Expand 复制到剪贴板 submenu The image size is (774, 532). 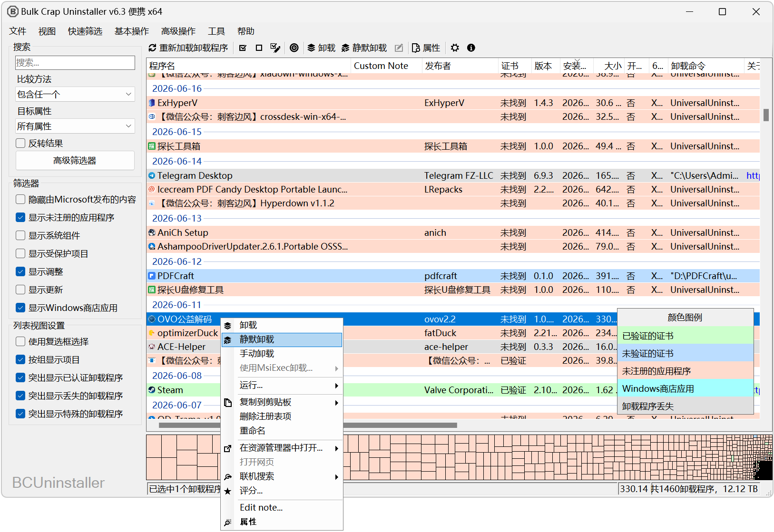tap(336, 403)
